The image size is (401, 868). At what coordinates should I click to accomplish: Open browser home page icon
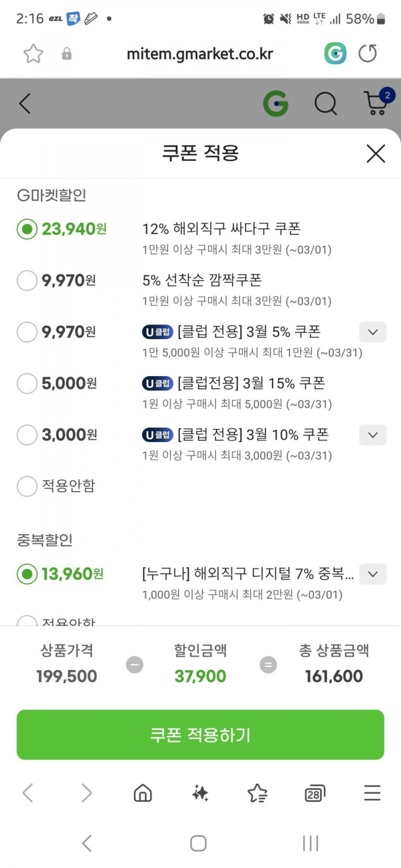click(x=143, y=793)
